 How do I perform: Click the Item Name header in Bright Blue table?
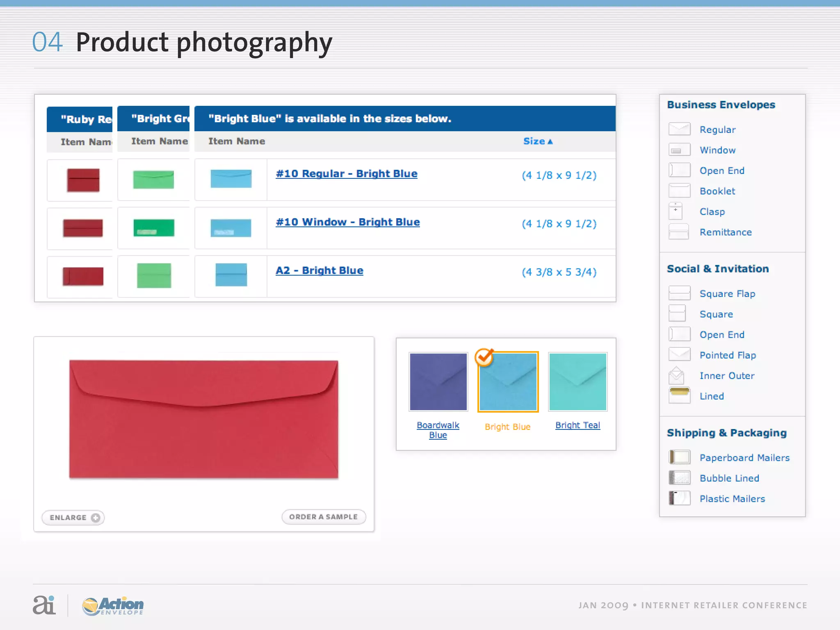click(237, 141)
